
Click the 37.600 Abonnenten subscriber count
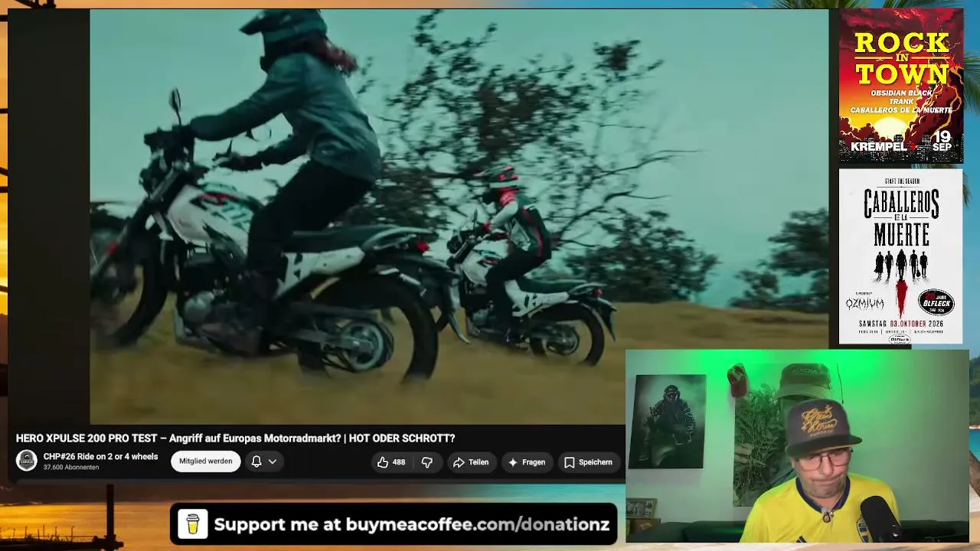[x=71, y=468]
